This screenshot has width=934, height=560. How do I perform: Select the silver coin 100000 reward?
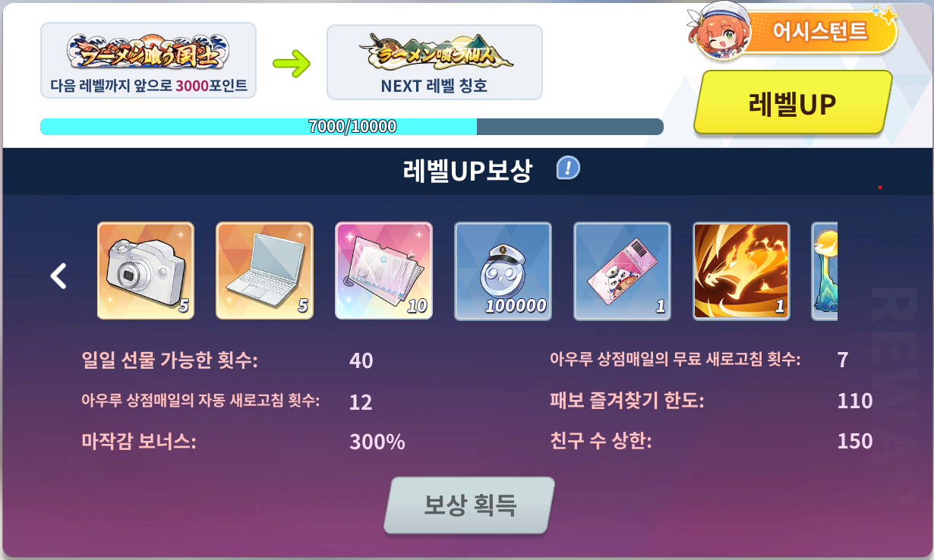(x=503, y=270)
